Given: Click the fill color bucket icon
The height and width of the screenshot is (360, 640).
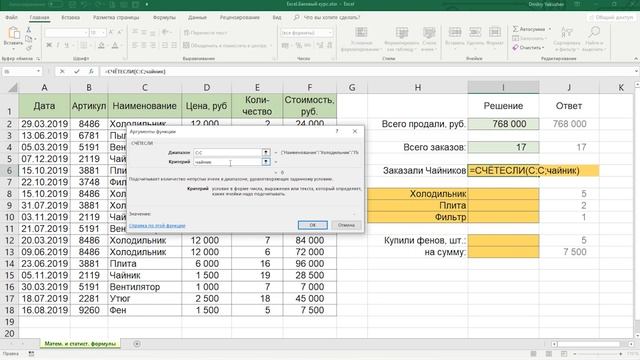Looking at the screenshot, I should [102, 45].
